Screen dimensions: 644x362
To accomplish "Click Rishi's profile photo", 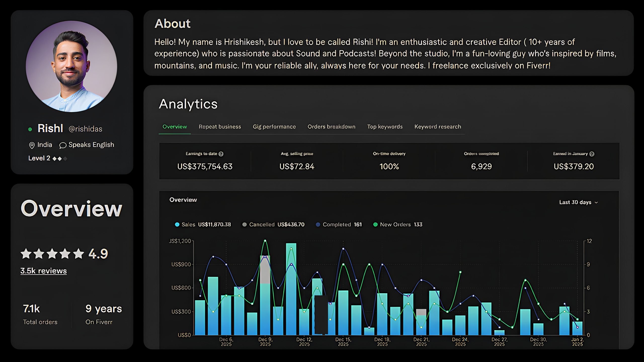I will pos(71,66).
